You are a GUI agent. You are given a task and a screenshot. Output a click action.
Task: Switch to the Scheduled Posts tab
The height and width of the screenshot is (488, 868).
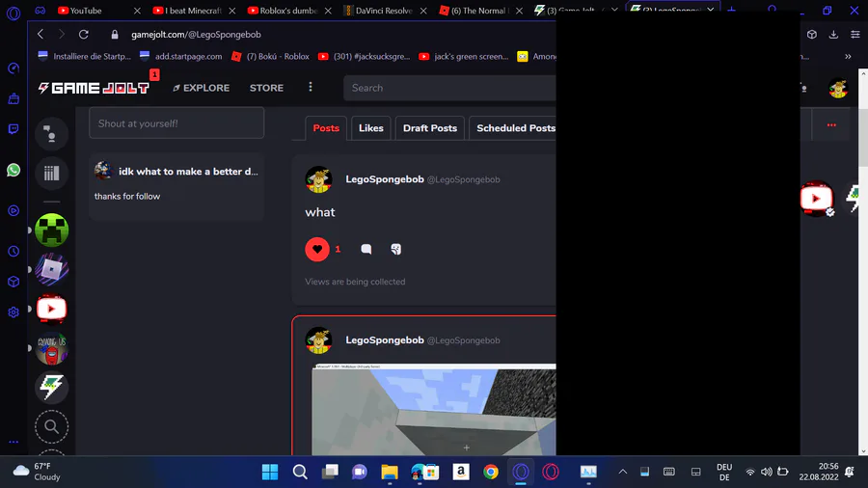[515, 128]
